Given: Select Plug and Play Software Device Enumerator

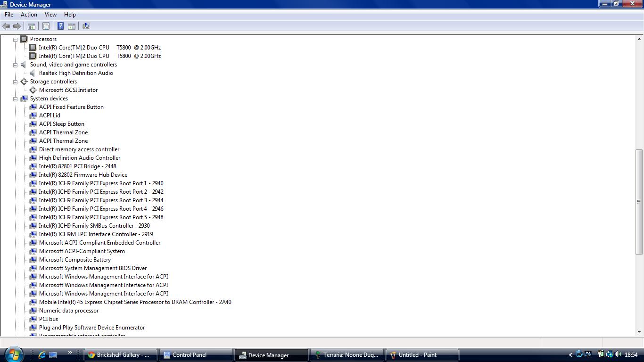Looking at the screenshot, I should tap(92, 328).
